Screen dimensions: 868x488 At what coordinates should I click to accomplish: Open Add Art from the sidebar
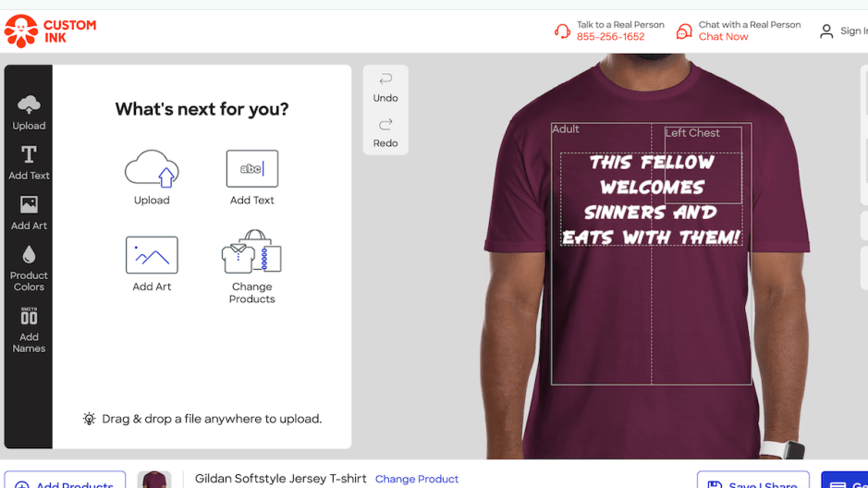coord(29,212)
